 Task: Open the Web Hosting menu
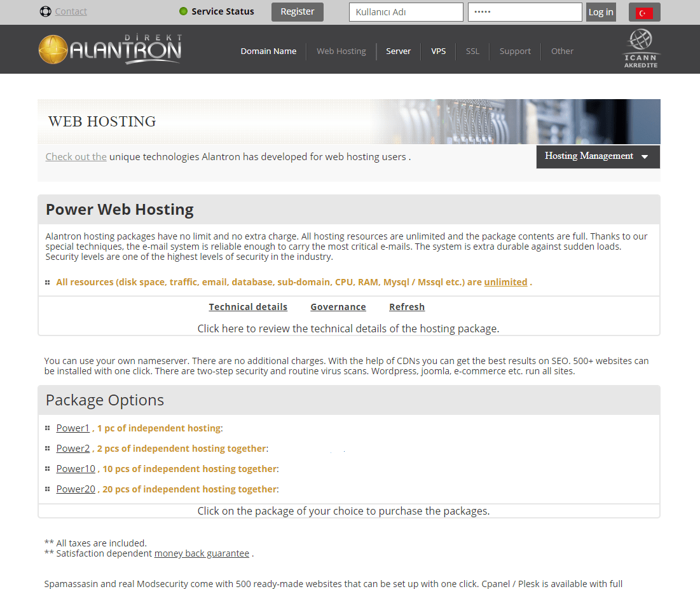pyautogui.click(x=341, y=51)
